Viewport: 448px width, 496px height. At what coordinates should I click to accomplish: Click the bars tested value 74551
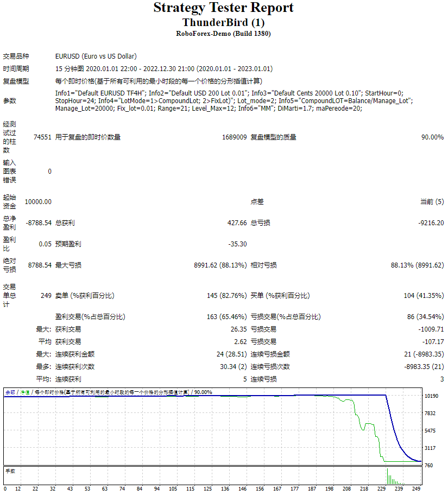tap(42, 137)
